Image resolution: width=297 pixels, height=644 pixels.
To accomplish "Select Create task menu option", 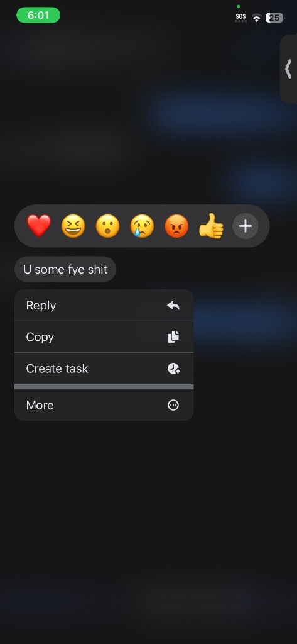I will point(104,369).
